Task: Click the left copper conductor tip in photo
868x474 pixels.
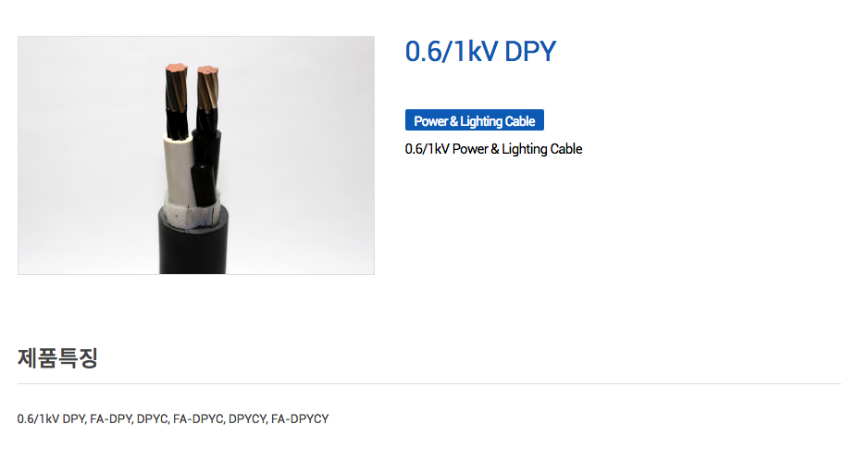Action: tap(176, 69)
